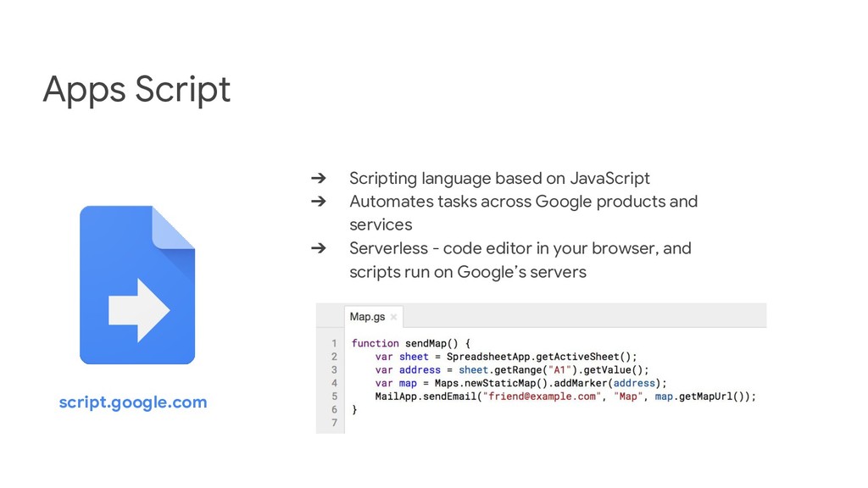
Task: Click 'Automates tasks across Google products and' line
Action: [523, 202]
